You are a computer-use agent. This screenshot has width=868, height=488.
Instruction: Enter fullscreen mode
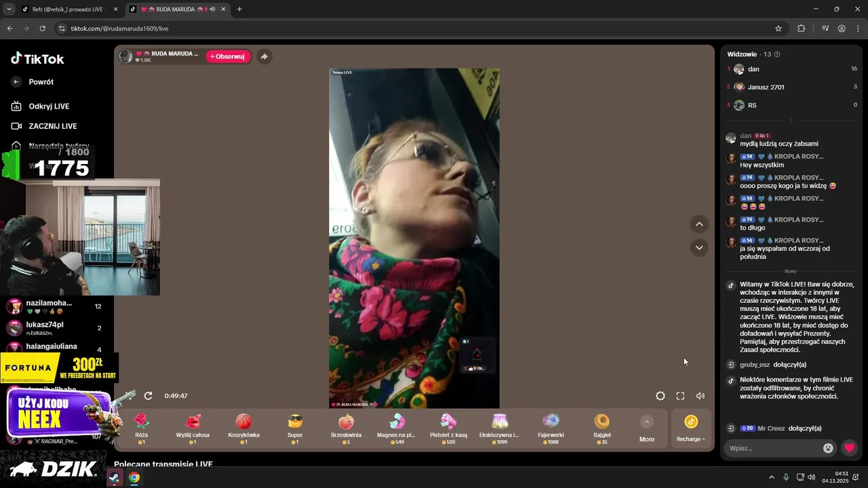click(680, 396)
